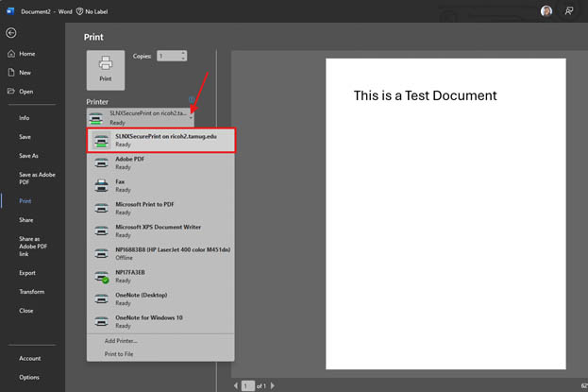Open Account settings in sidebar

click(x=29, y=359)
